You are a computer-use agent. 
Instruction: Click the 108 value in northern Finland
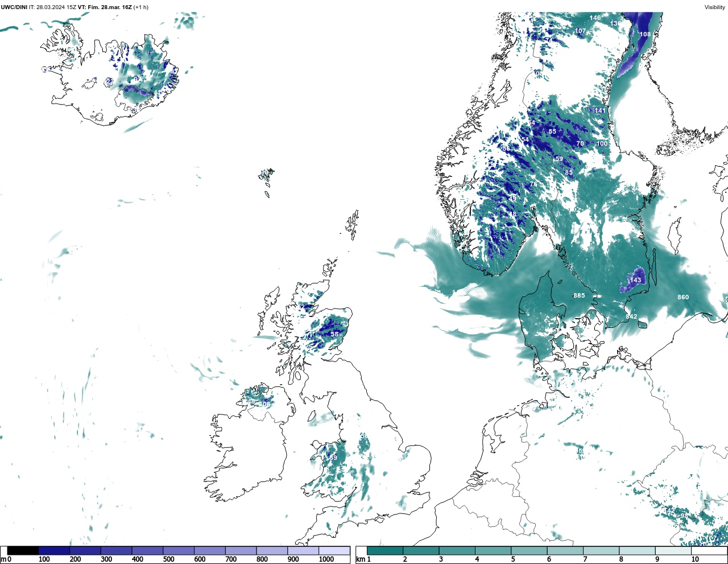[645, 34]
